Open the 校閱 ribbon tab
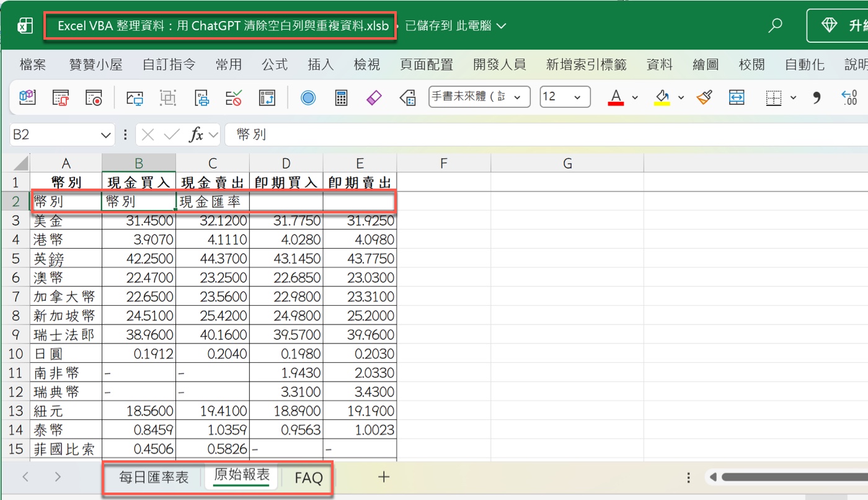Image resolution: width=868 pixels, height=500 pixels. point(751,65)
